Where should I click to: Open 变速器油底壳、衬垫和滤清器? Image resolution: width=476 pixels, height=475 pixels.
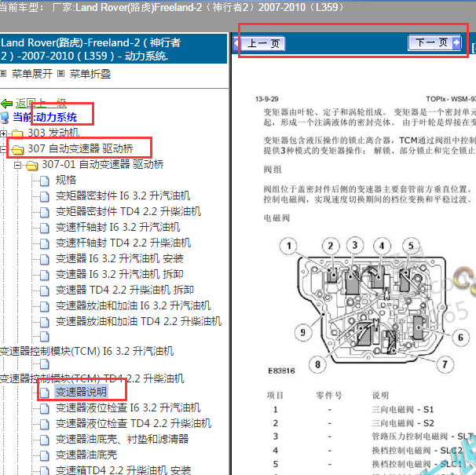(122, 440)
